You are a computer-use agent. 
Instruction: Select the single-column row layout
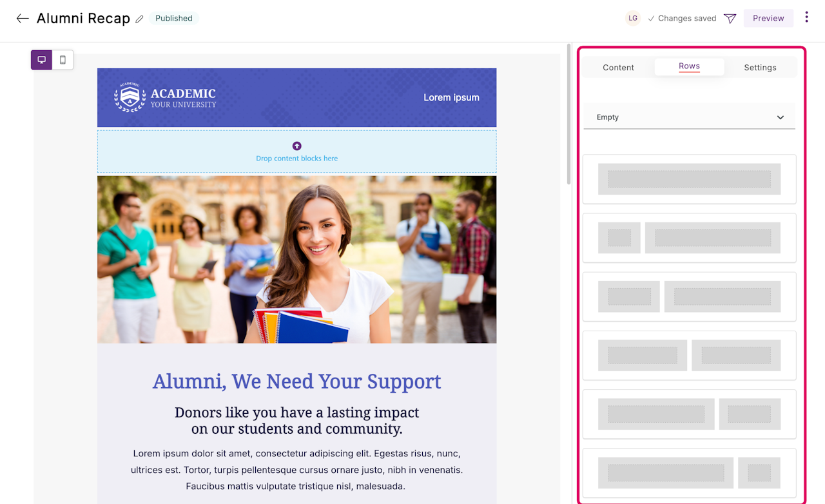click(690, 179)
